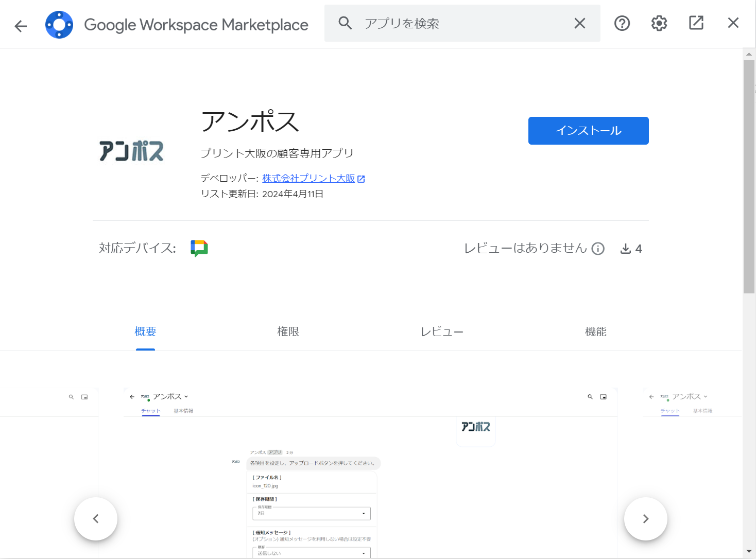Click the レビューはありません text
The width and height of the screenshot is (756, 559).
click(x=525, y=248)
